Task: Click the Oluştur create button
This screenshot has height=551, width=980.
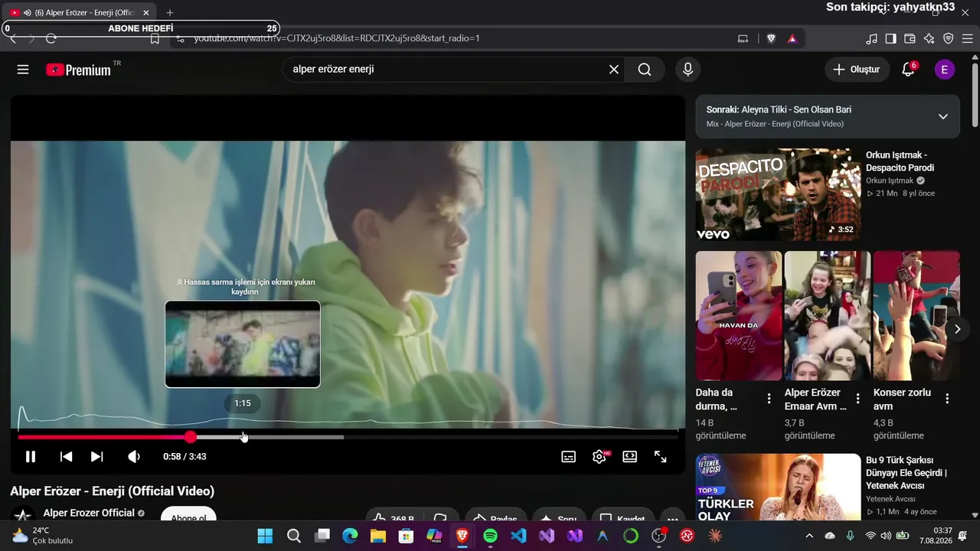Action: click(x=857, y=70)
